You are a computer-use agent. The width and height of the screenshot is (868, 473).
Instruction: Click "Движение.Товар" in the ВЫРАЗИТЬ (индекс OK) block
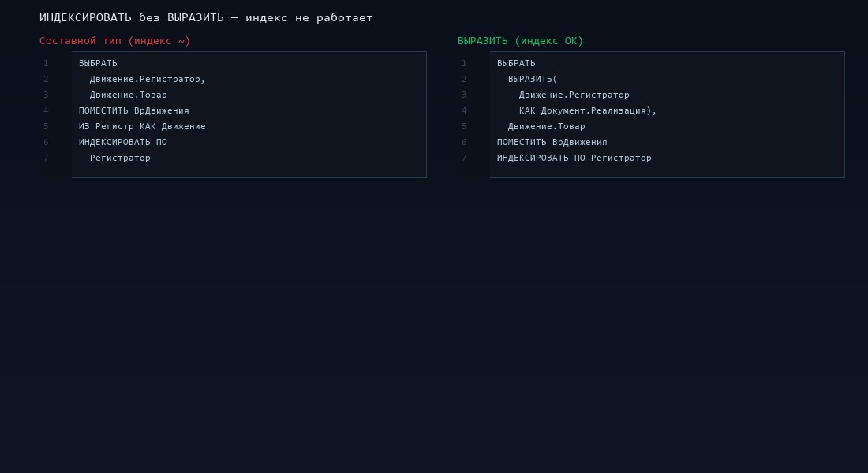[x=547, y=126]
